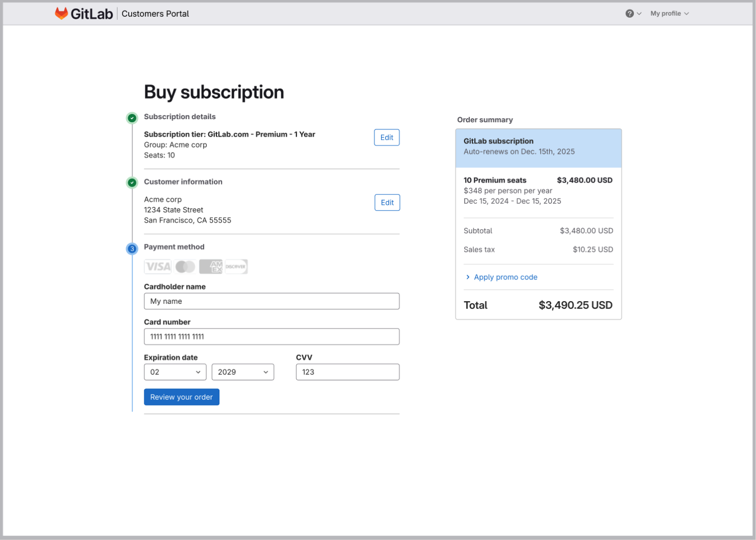Image resolution: width=756 pixels, height=540 pixels.
Task: Expand the My profile dropdown
Action: 669,14
